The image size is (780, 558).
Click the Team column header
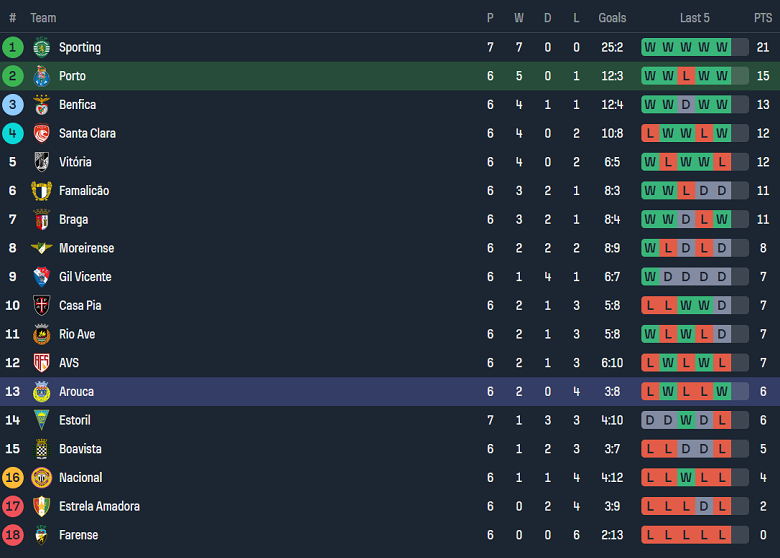coord(43,18)
